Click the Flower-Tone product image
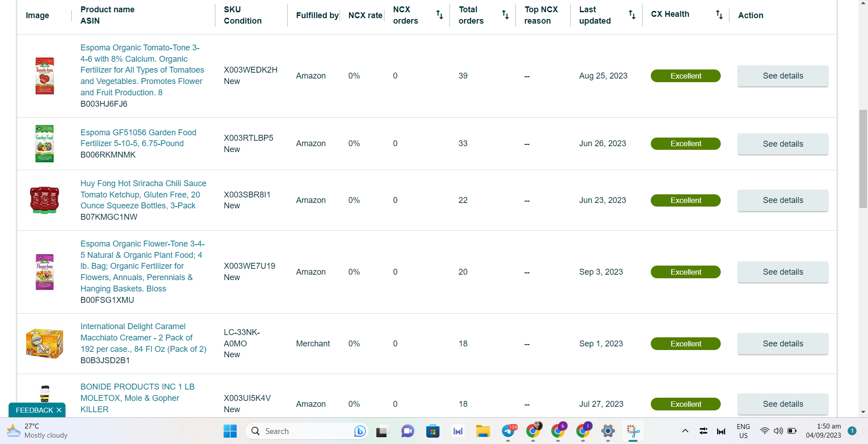The width and height of the screenshot is (868, 444). point(45,272)
